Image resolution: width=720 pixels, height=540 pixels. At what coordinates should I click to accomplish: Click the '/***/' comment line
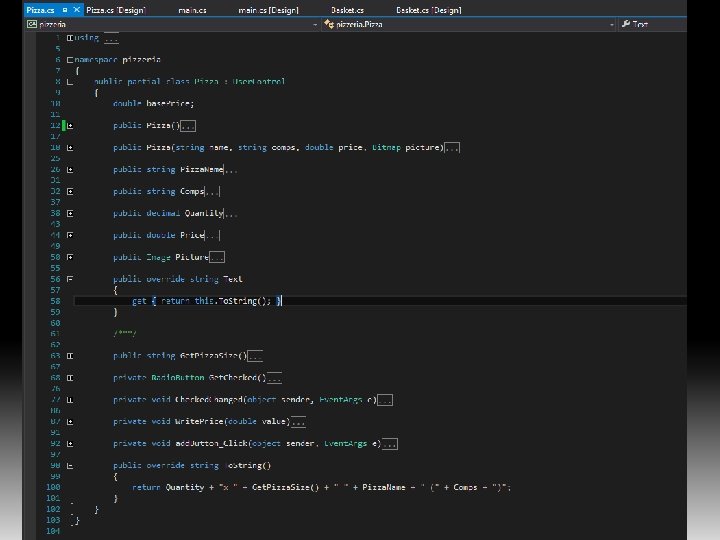(124, 333)
